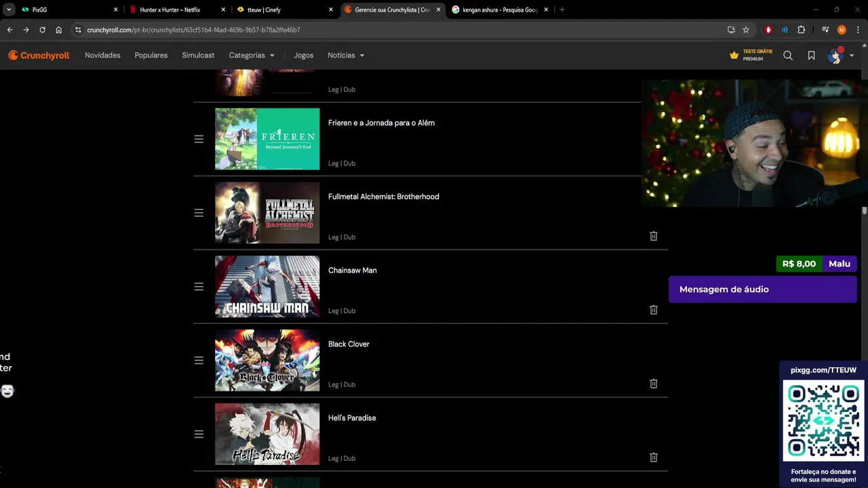Click the reorder handle beside Fullmetal Alchemist
This screenshot has height=488, width=868.
(x=199, y=213)
